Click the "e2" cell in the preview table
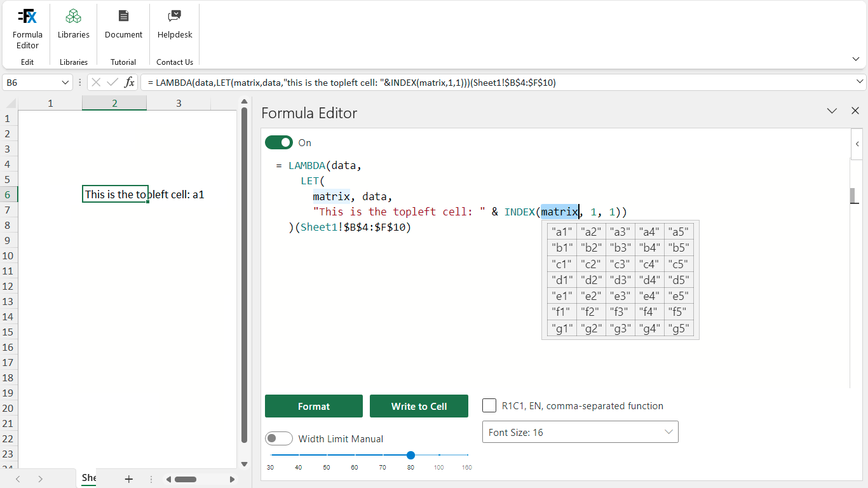 [592, 296]
